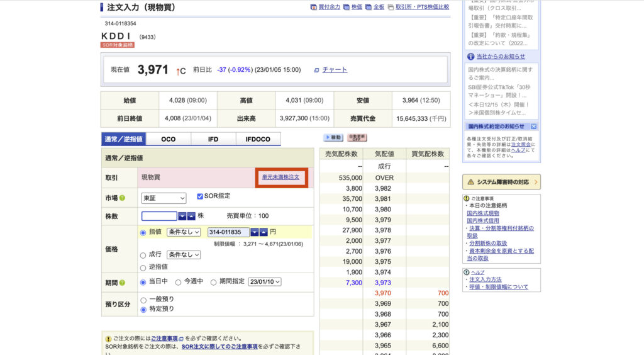The image size is (644, 355).
Task: Open the 市場 dropdown showing 東証
Action: click(164, 198)
